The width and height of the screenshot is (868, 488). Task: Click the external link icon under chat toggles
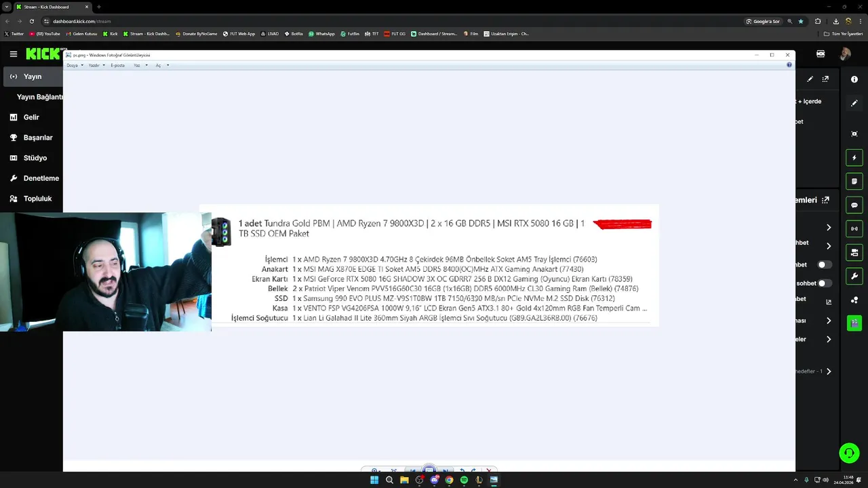click(829, 302)
